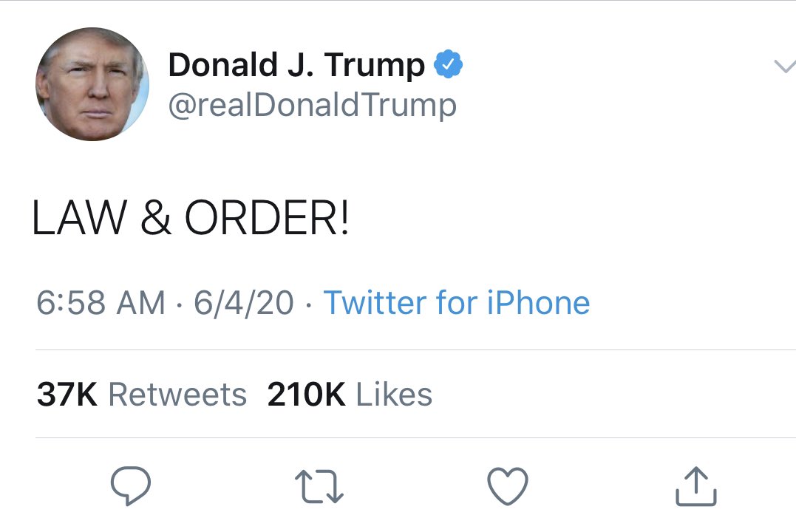The width and height of the screenshot is (796, 532).
Task: Click the 6/4/20 date
Action: pos(244,303)
